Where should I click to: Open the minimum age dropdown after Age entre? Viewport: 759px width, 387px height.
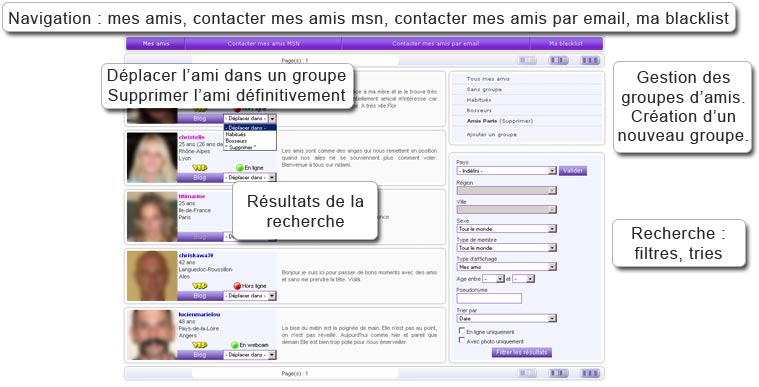[494, 279]
